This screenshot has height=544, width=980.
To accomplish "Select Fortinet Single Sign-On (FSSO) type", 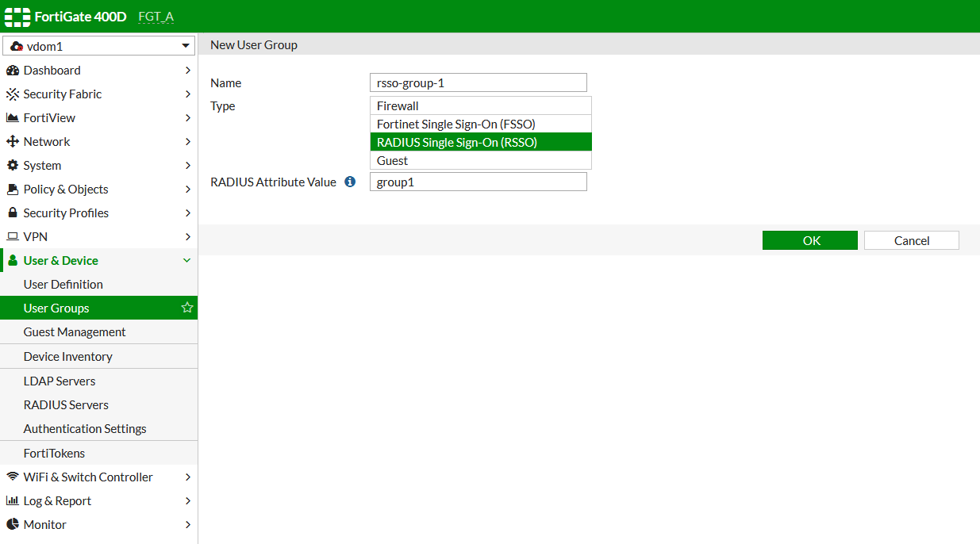I will point(481,124).
